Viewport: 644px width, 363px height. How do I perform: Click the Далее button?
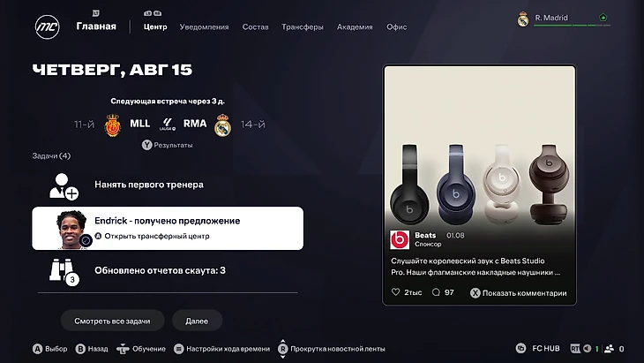pos(197,321)
